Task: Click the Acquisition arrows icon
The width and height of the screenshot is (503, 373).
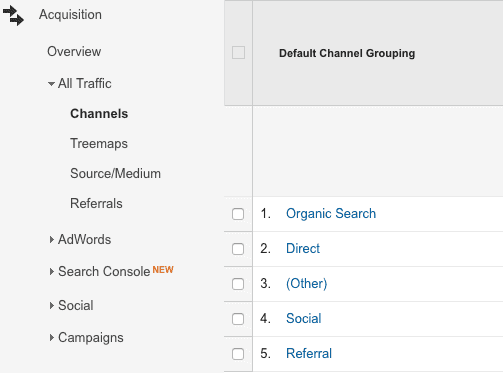Action: [13, 15]
